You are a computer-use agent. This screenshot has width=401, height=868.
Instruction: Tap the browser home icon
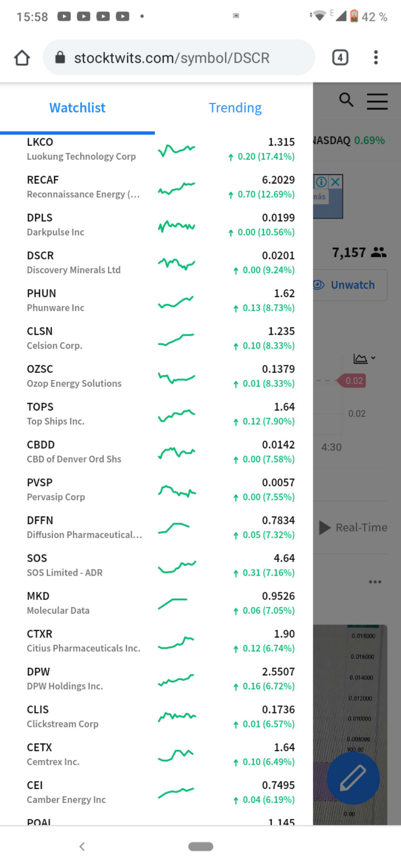click(22, 58)
